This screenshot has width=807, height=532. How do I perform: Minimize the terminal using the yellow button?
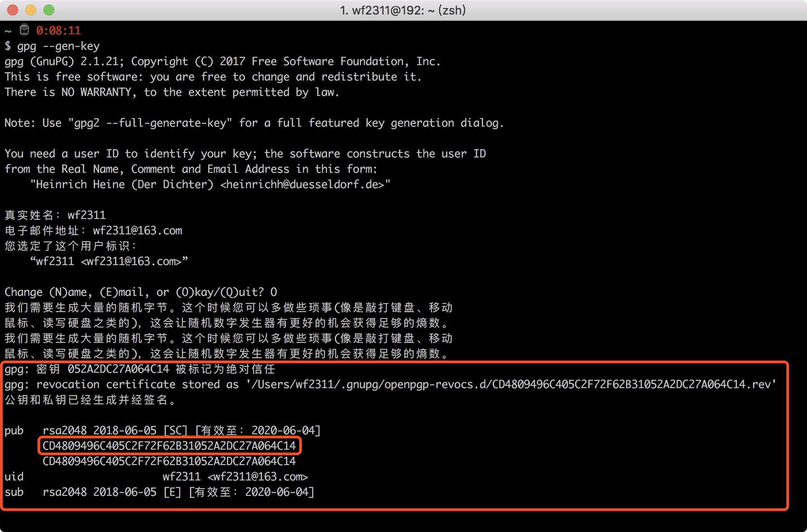pyautogui.click(x=31, y=10)
